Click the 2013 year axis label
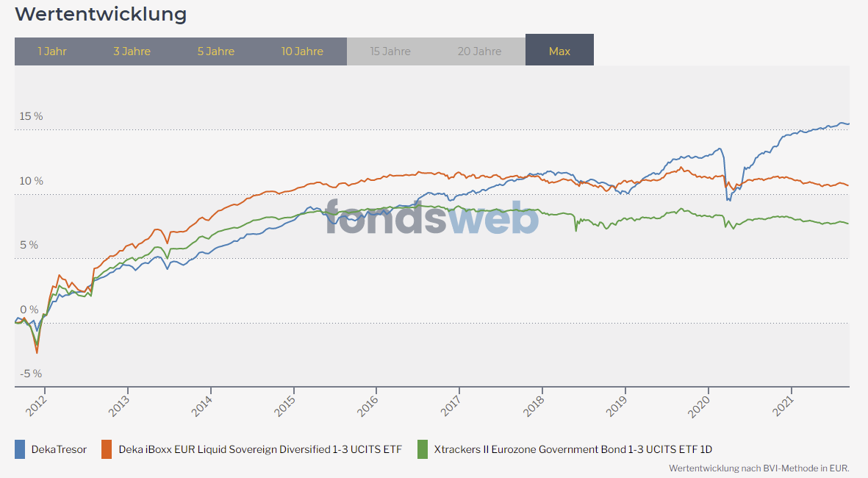868x478 pixels. [x=119, y=406]
